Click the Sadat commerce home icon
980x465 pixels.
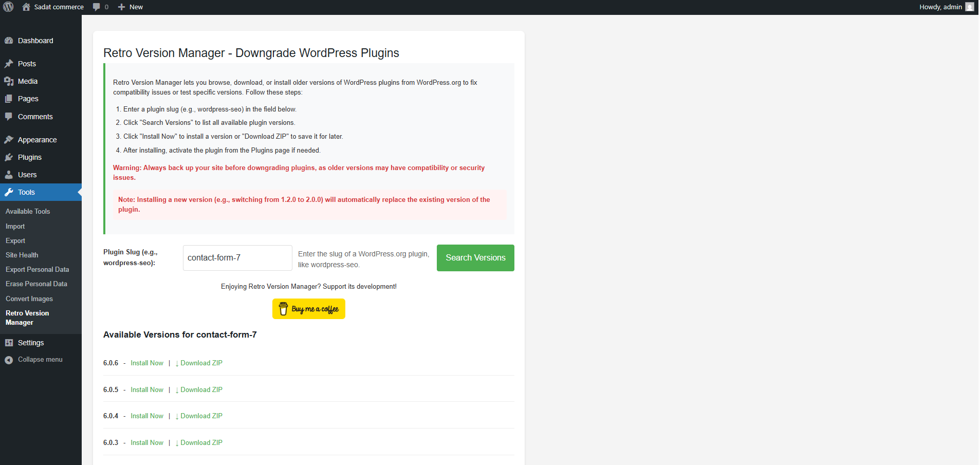26,7
